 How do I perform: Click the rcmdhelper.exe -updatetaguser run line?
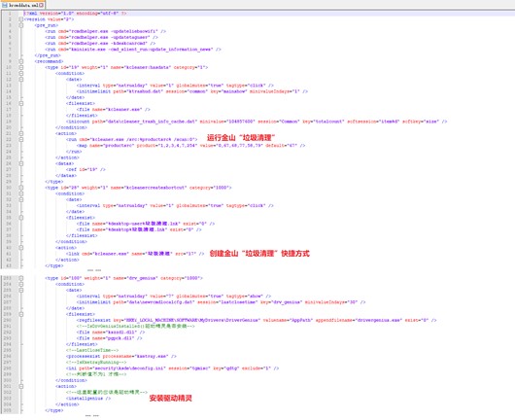(x=101, y=38)
